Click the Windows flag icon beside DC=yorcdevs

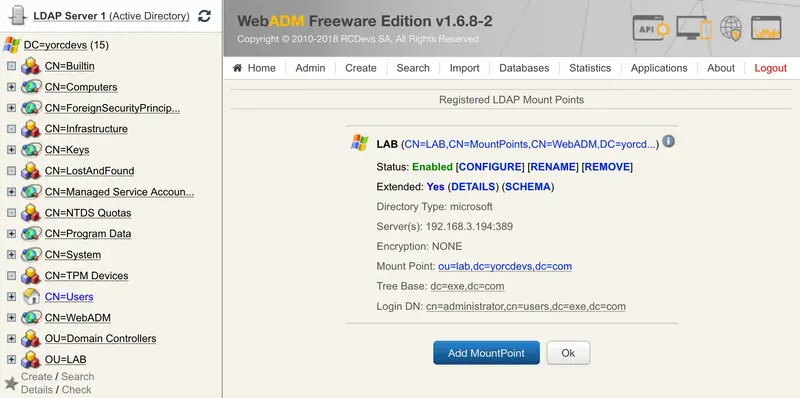12,45
